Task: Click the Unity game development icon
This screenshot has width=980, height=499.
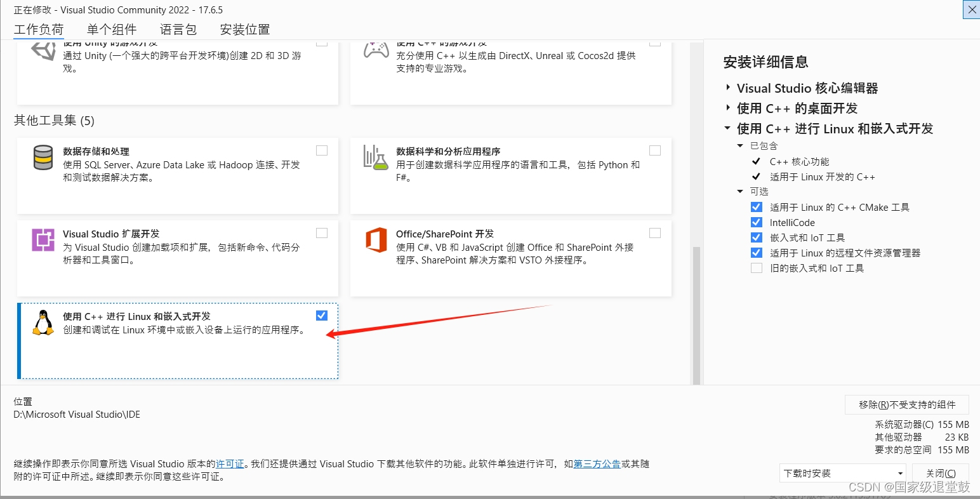Action: [x=43, y=52]
